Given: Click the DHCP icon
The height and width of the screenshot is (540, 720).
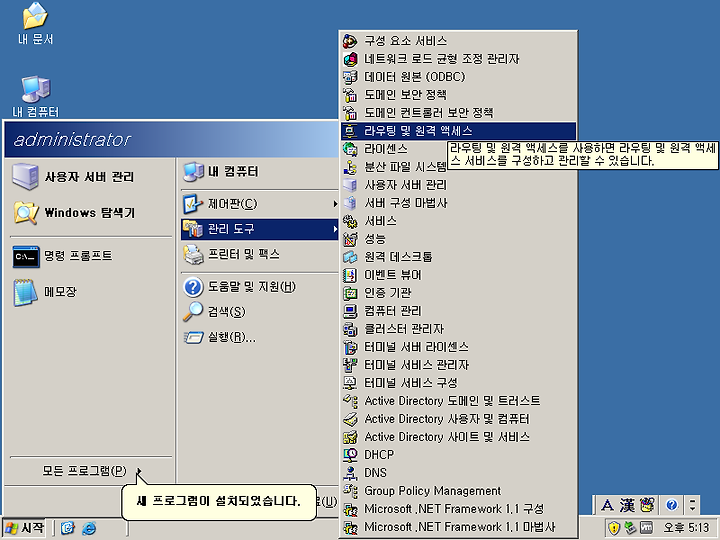Looking at the screenshot, I should tap(350, 455).
